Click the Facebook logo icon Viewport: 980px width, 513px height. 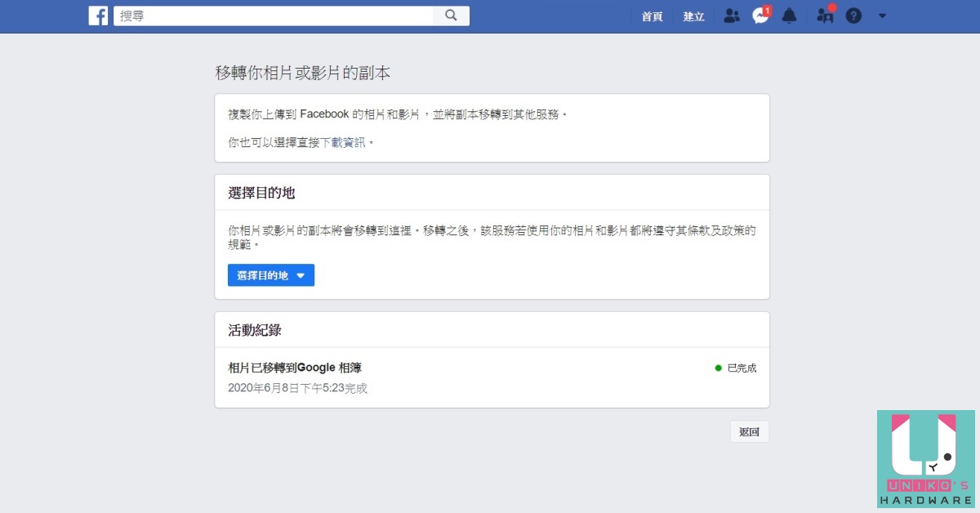(98, 16)
